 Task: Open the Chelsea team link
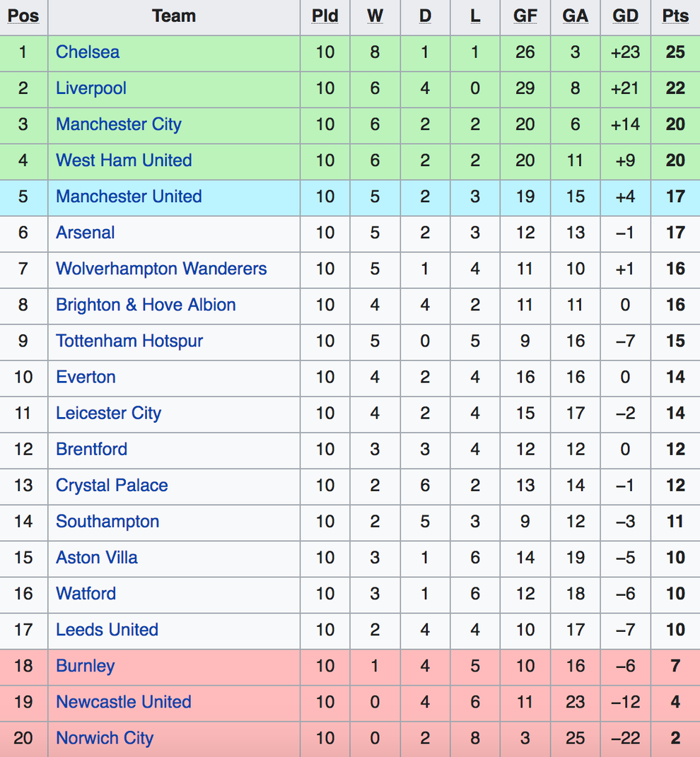[x=88, y=52]
